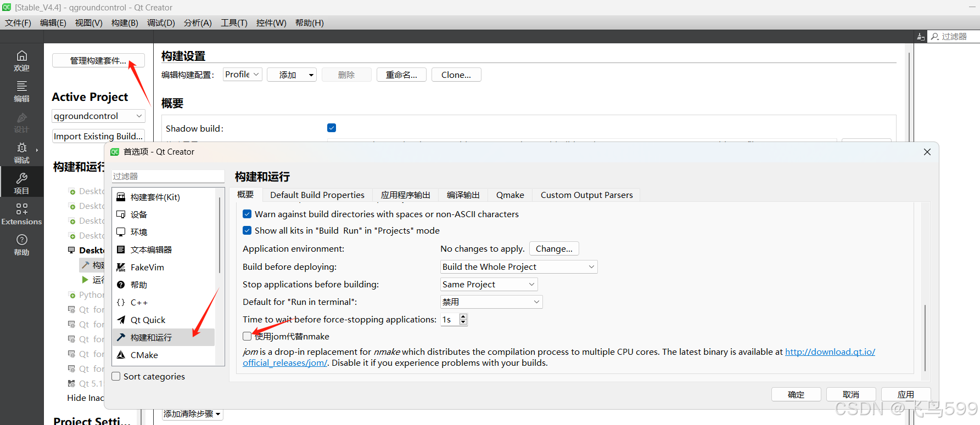Image resolution: width=980 pixels, height=425 pixels.
Task: Select Text Editor (文本编辑器) category
Action: pyautogui.click(x=164, y=250)
